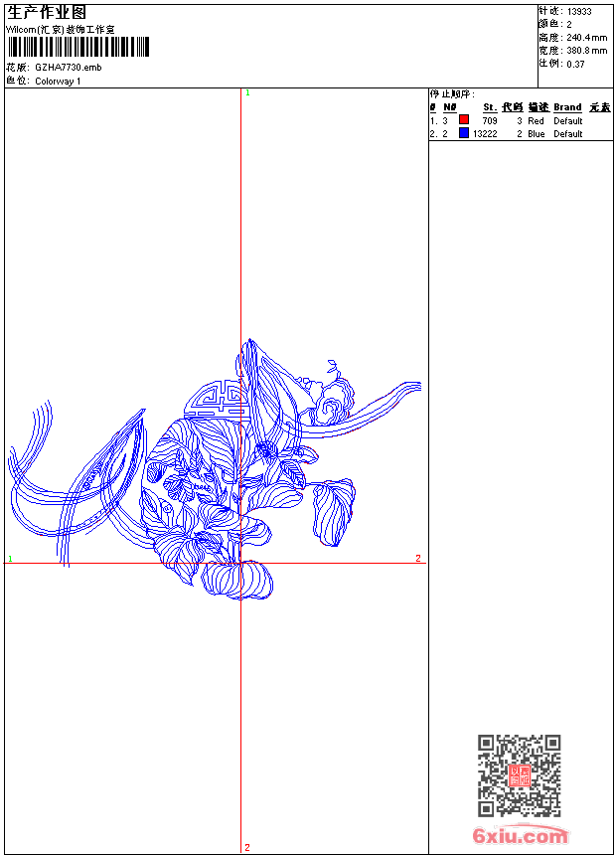
Task: Click the barcode under the Wilcom title
Action: (x=77, y=48)
